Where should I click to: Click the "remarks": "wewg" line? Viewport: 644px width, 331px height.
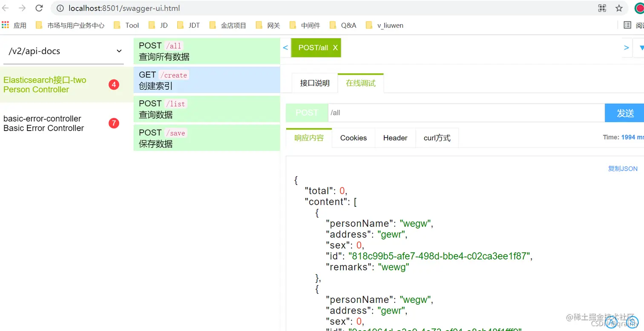coord(368,267)
